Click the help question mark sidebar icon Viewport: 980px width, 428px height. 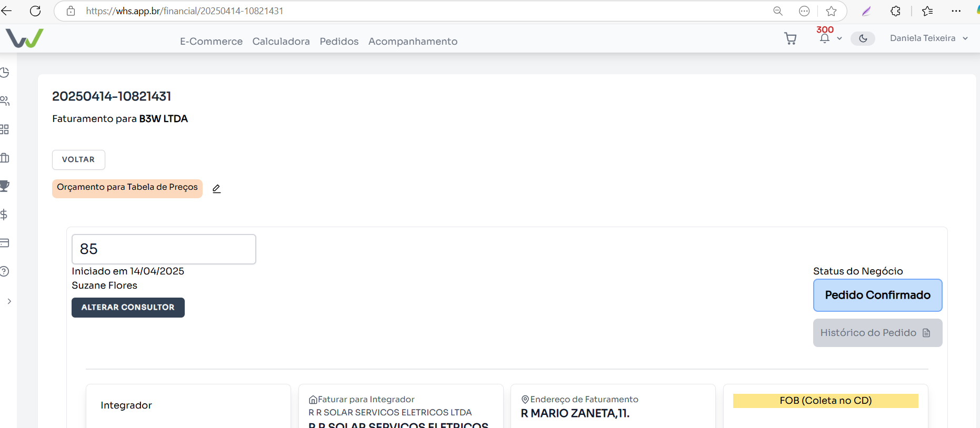[x=5, y=271]
